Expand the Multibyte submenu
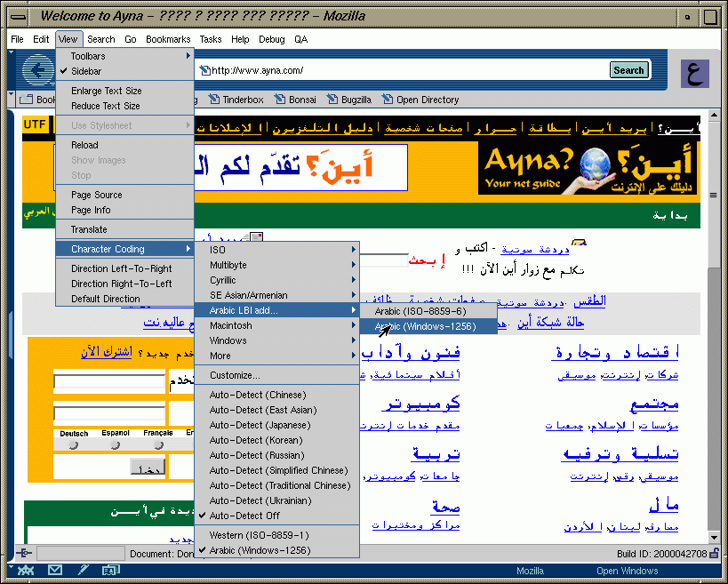 click(276, 265)
